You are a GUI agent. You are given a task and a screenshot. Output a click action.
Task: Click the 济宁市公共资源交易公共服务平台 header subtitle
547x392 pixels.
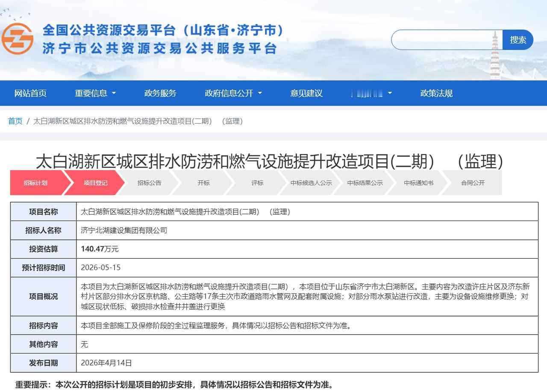(x=160, y=48)
